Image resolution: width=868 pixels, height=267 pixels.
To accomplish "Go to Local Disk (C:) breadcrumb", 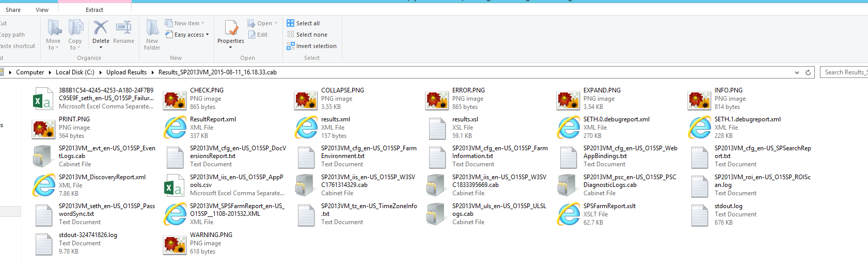I will pyautogui.click(x=75, y=72).
